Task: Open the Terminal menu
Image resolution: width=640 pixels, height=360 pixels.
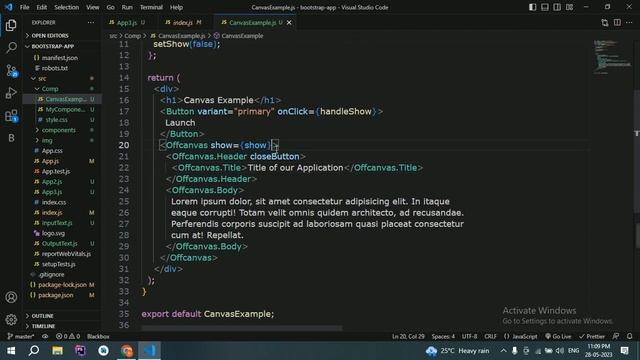Action: coord(151,7)
